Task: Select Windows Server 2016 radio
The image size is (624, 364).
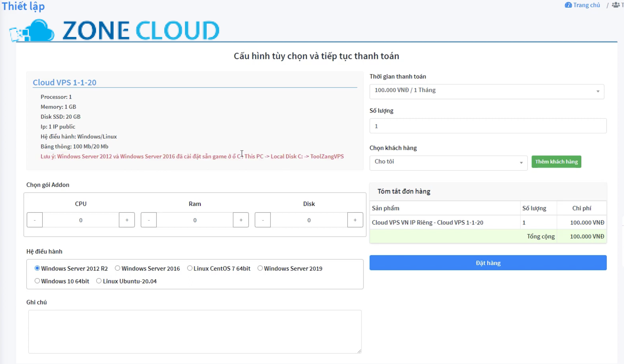Action: tap(118, 268)
